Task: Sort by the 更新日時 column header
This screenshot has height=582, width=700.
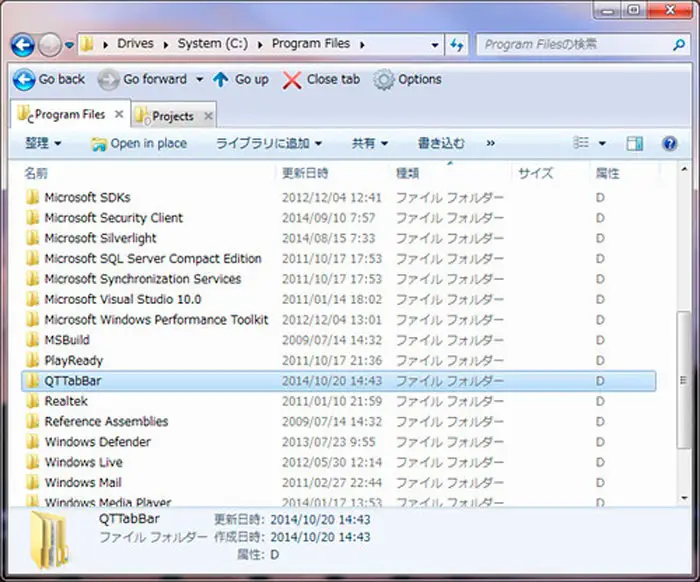Action: [x=305, y=173]
